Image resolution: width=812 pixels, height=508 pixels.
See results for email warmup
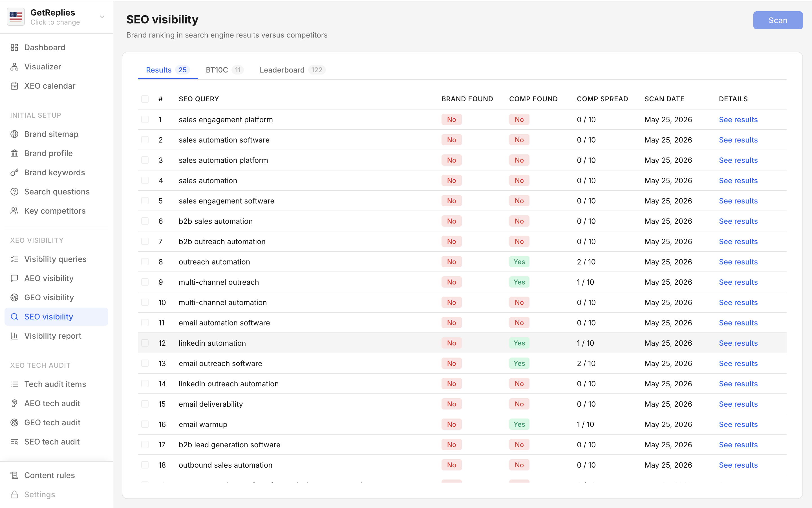(x=738, y=424)
